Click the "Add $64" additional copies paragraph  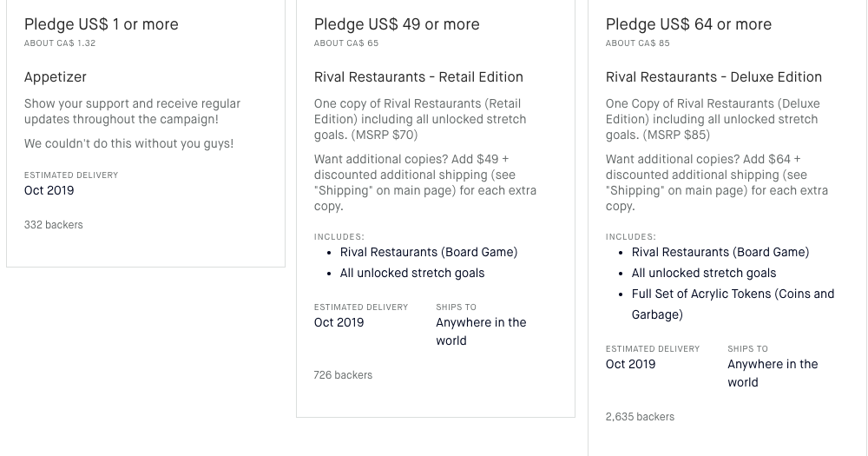[x=717, y=182]
